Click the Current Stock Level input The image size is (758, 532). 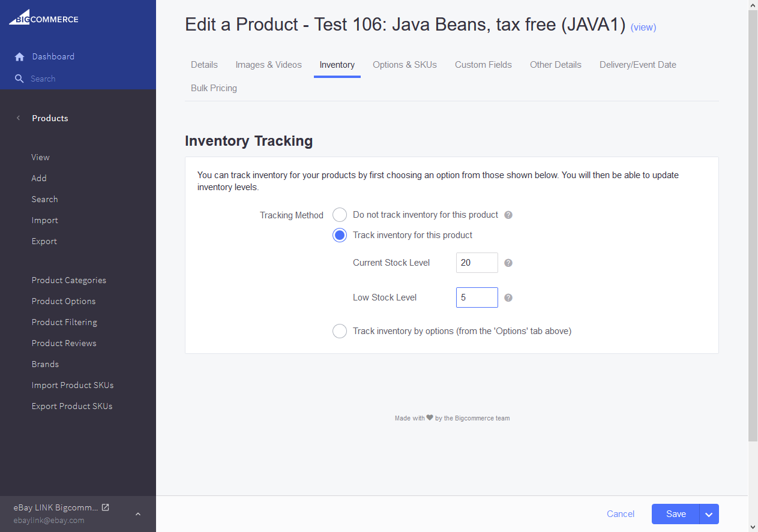click(x=477, y=263)
